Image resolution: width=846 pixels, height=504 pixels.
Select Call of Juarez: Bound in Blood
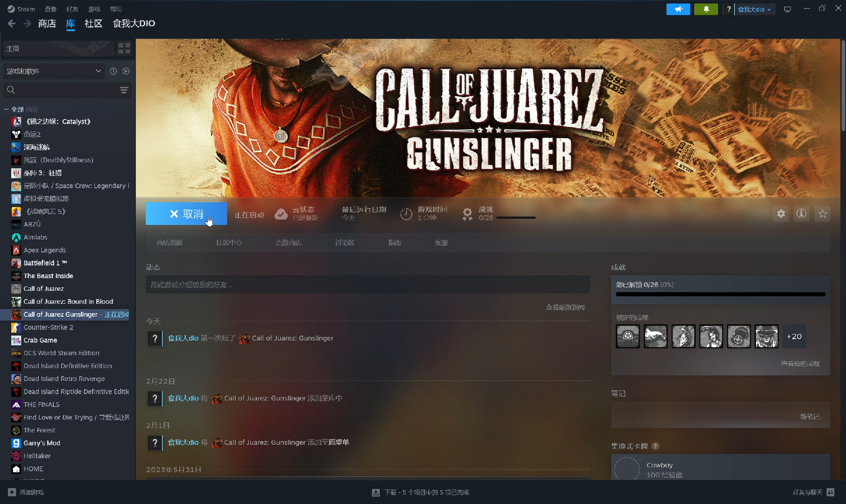coord(68,301)
